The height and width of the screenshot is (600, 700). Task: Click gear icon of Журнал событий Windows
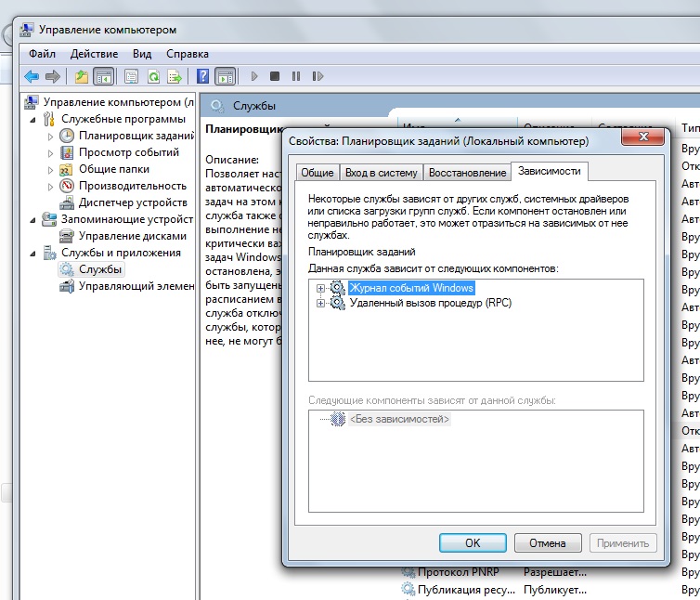(x=338, y=288)
